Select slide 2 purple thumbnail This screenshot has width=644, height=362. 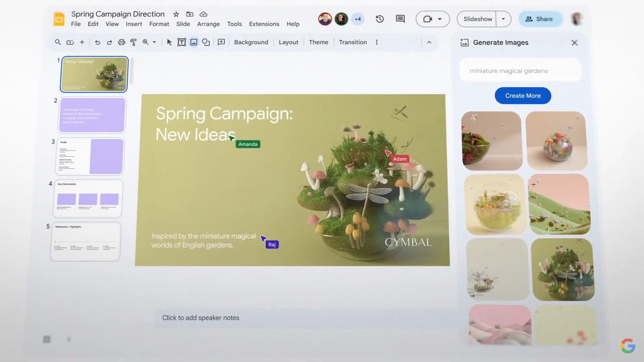pos(92,115)
